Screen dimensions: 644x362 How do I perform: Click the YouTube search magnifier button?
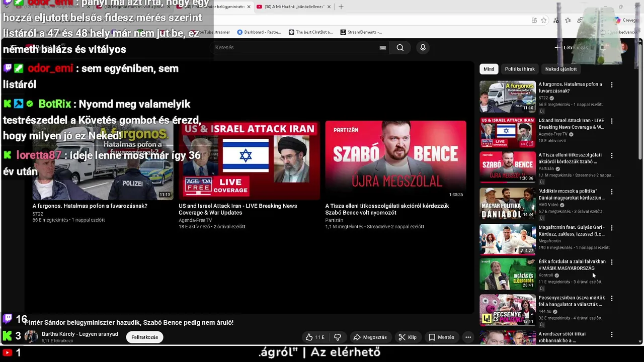click(400, 47)
